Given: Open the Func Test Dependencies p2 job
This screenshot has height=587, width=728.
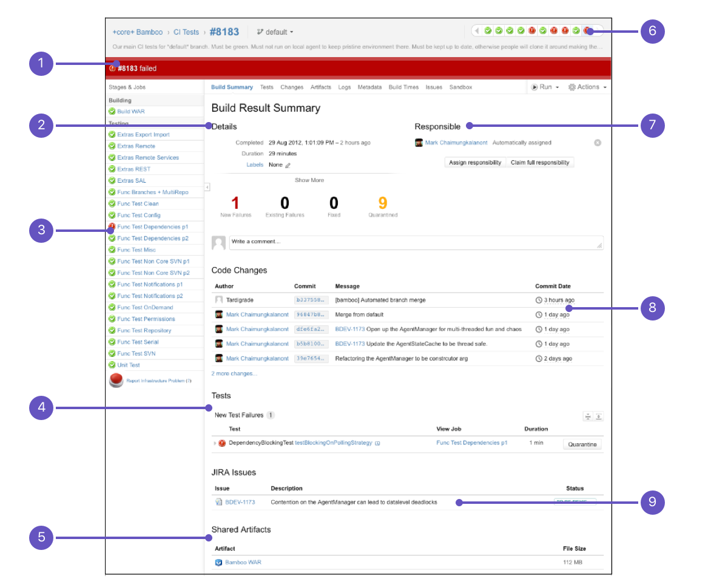Looking at the screenshot, I should [153, 239].
